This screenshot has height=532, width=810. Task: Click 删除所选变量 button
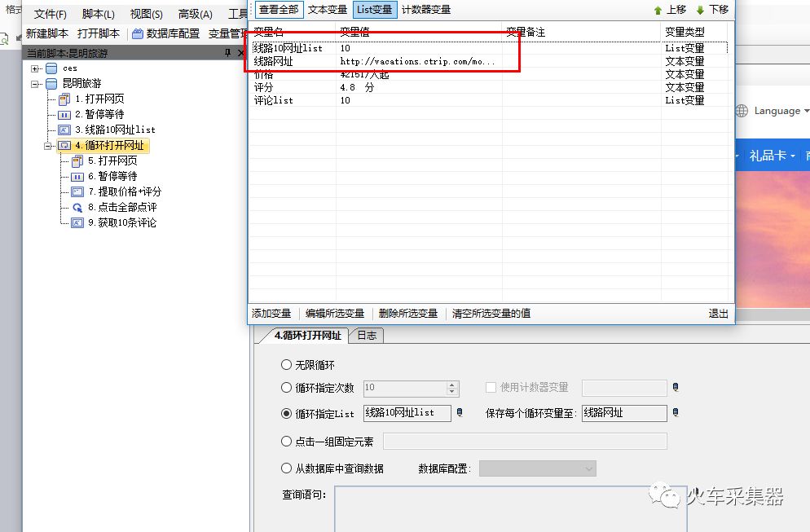point(408,314)
